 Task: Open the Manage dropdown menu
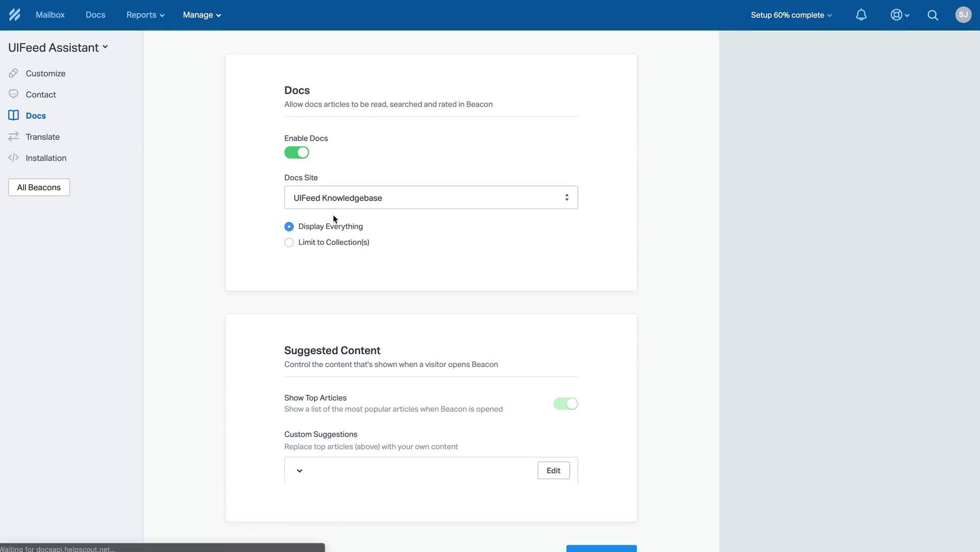tap(201, 15)
